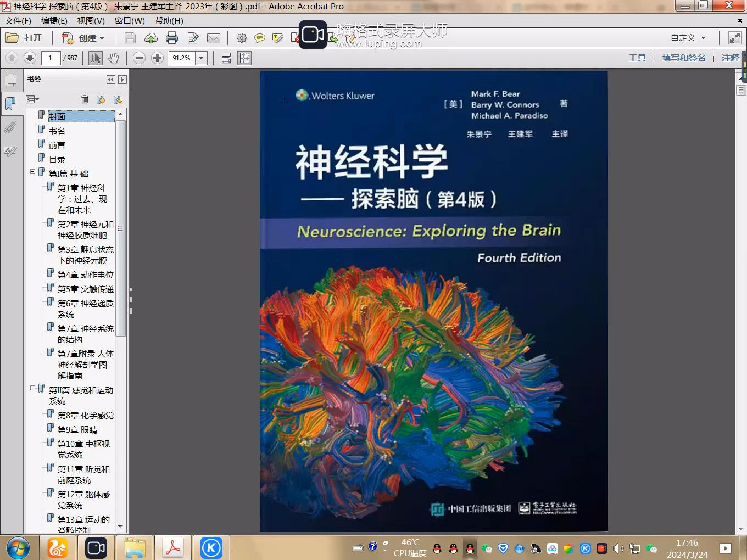Collapse the 第I篇 基础 bookmark node

coord(32,172)
